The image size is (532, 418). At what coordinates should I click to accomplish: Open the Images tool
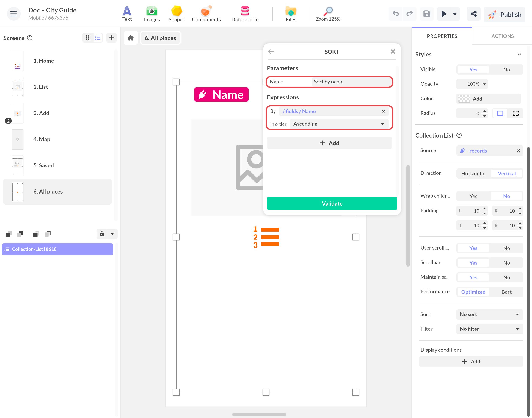point(152,14)
